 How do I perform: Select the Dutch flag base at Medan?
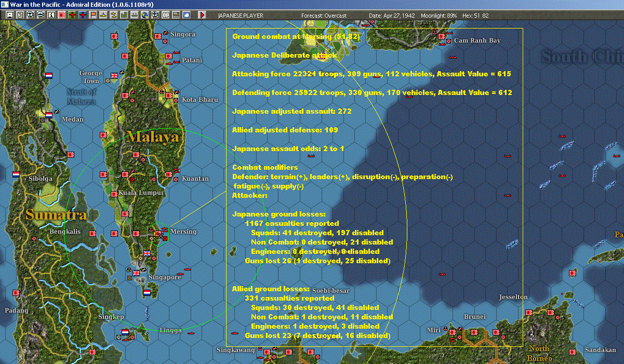pos(49,115)
